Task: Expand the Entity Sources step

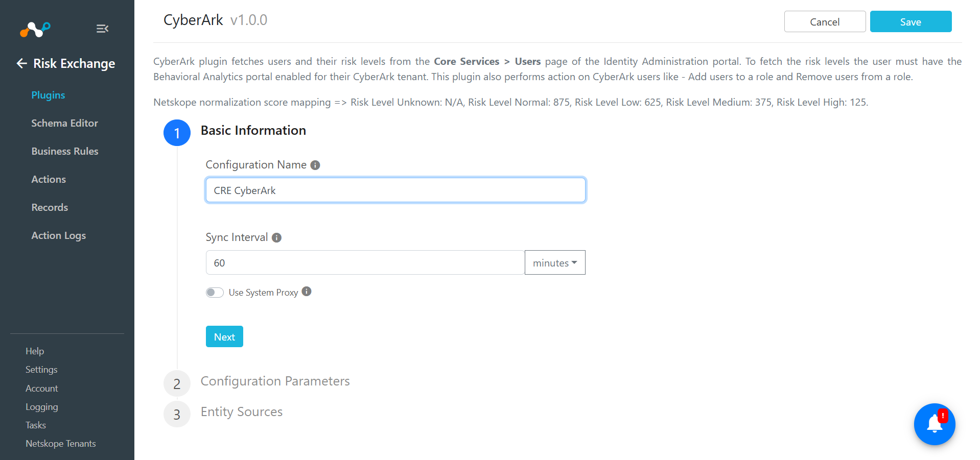Action: click(x=241, y=411)
